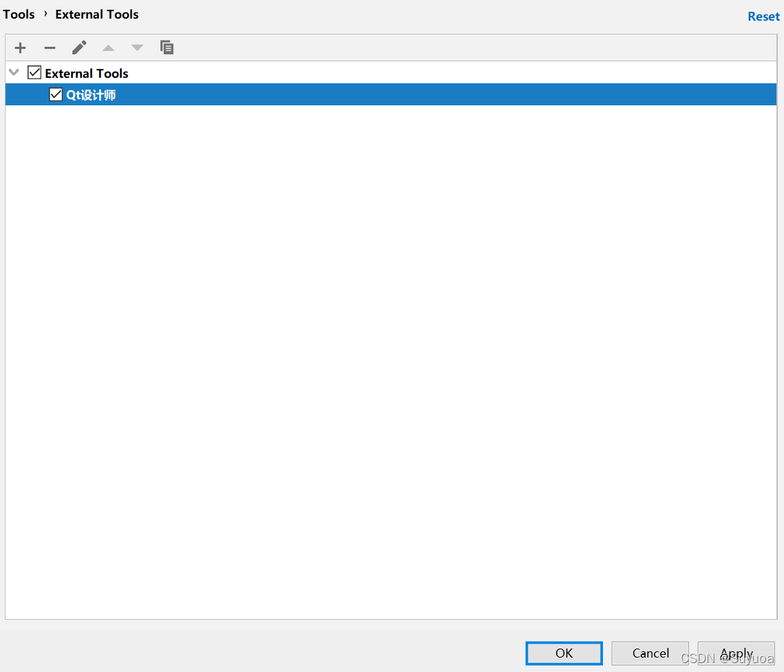The height and width of the screenshot is (672, 784).
Task: Uncheck the External Tools group checkbox
Action: point(34,72)
